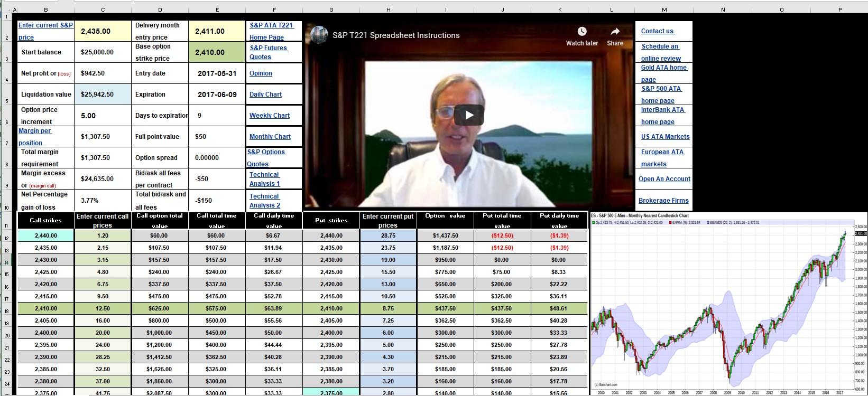This screenshot has height=396, width=868.
Task: Click the Put strikes header cell
Action: (331, 220)
